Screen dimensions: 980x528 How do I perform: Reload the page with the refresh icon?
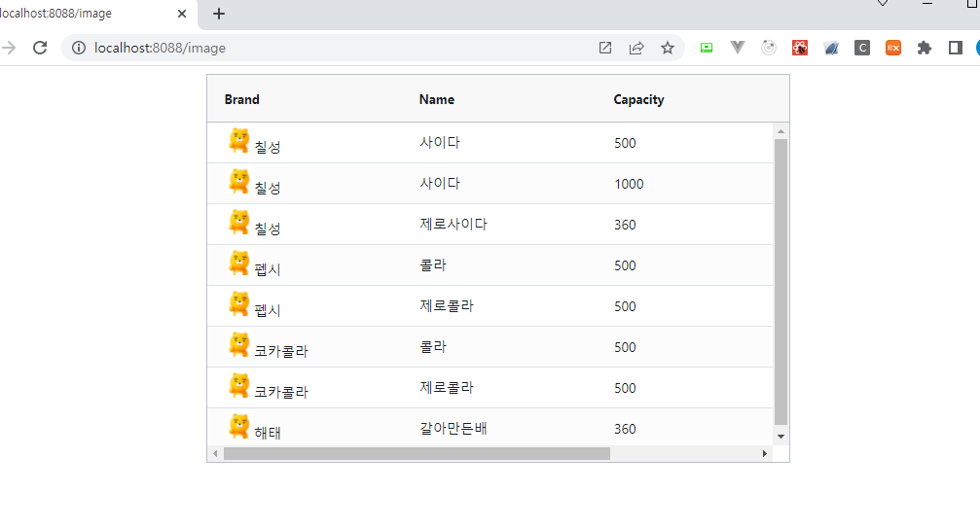(40, 48)
